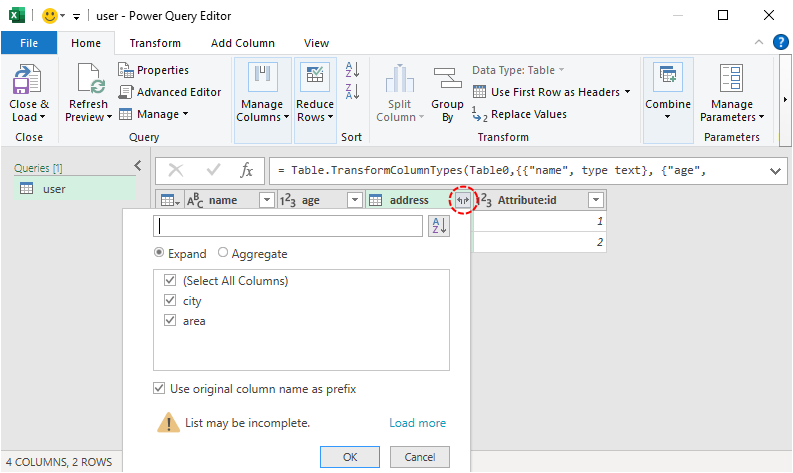This screenshot has width=793, height=473.
Task: Open the Quick Access Toolbar customize dropdown
Action: tap(76, 17)
